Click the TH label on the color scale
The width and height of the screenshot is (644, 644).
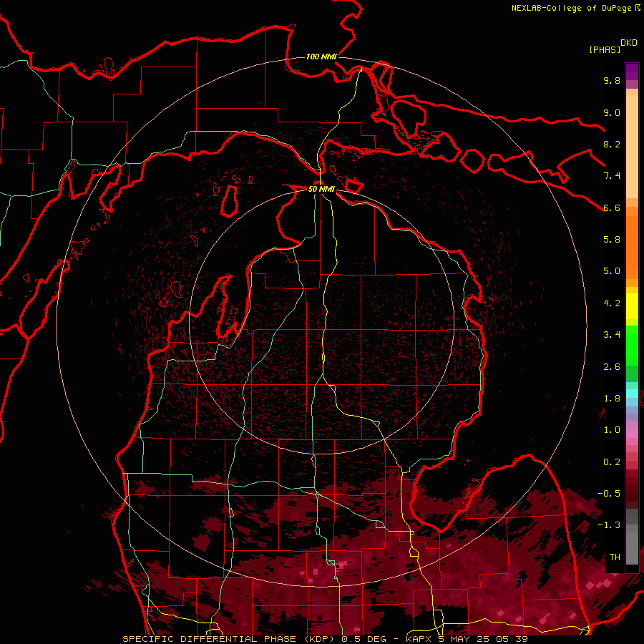tap(615, 557)
